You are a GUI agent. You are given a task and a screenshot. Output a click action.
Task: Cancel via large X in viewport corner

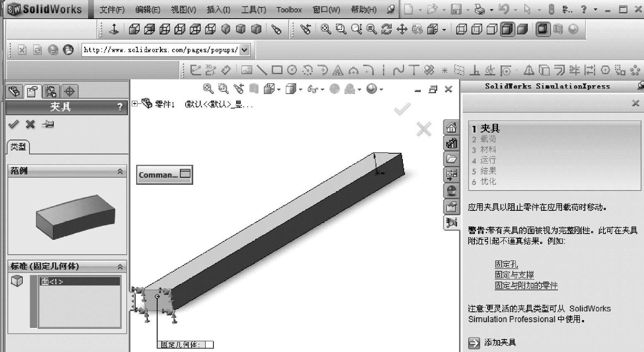[x=424, y=129]
